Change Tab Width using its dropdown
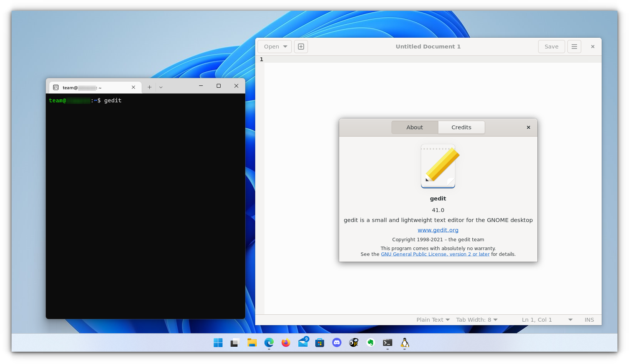The height and width of the screenshot is (364, 629). tap(477, 319)
